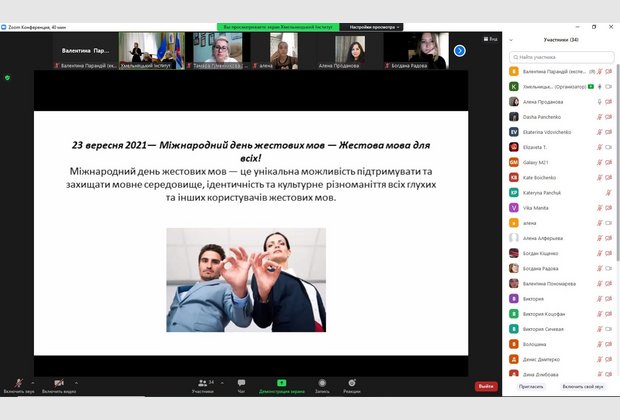Click the green encryption shield icon
Viewport: 620px width, 420px height.
(x=7, y=78)
